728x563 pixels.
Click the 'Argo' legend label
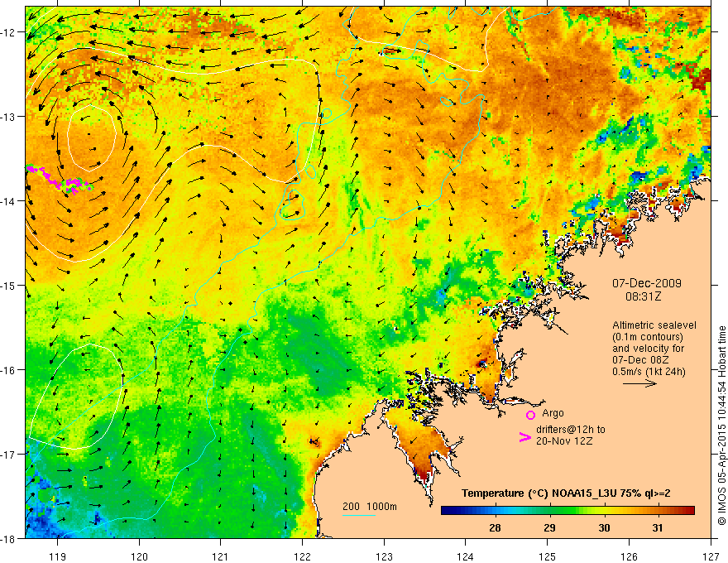(553, 413)
